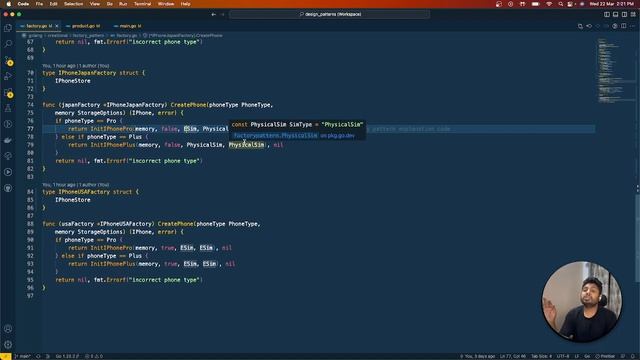
Task: Open the Accounts icon in the activity bar
Action: 8,329
